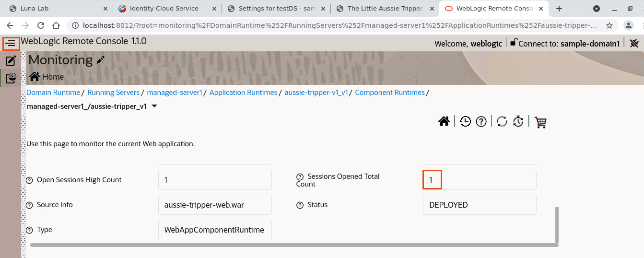
Task: Click Open Sessions High Count value field
Action: pos(215,180)
